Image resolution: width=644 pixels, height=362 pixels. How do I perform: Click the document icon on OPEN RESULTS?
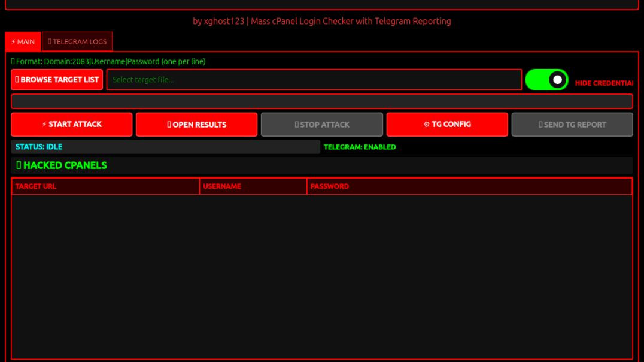tap(169, 124)
